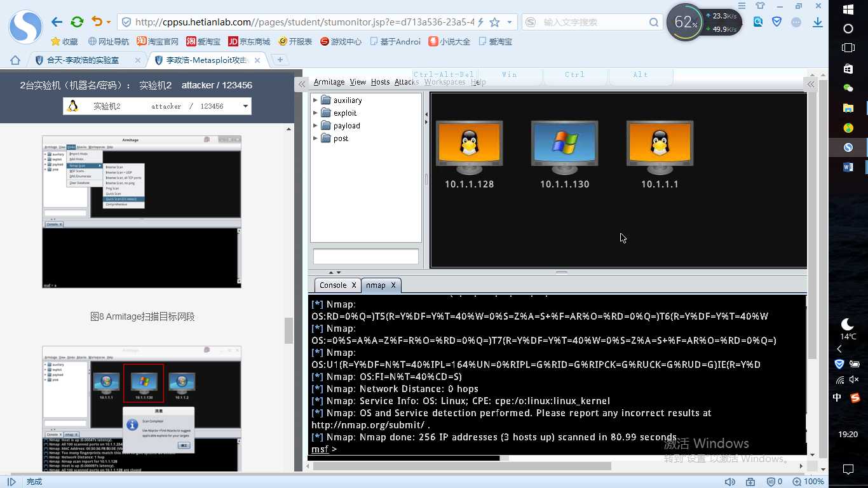
Task: Select the 10.1.1.130 Windows host icon
Action: [x=564, y=148]
